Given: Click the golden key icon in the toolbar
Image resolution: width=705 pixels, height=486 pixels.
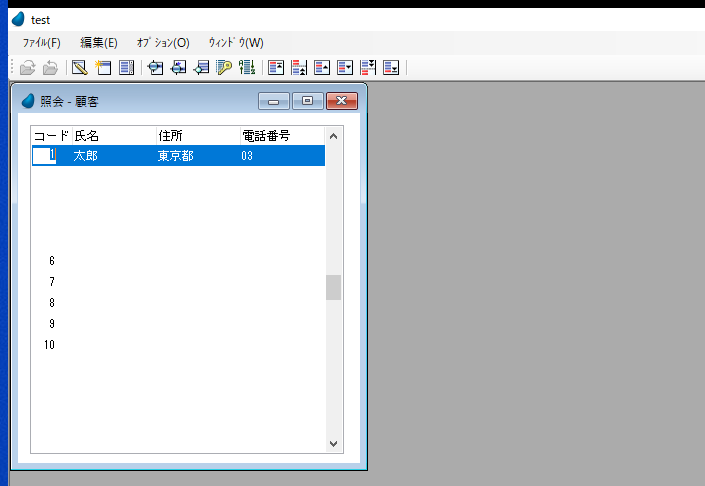Looking at the screenshot, I should click(x=225, y=68).
